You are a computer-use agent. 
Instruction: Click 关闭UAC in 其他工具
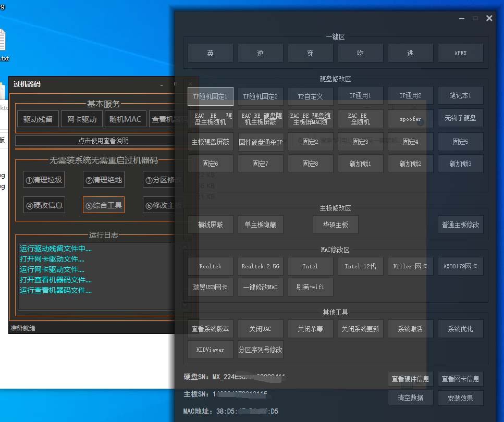click(x=260, y=329)
